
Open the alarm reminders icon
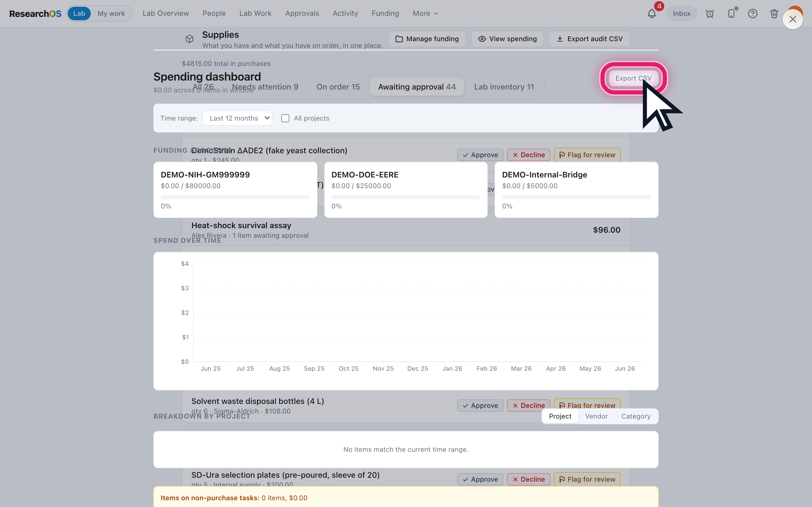[710, 14]
